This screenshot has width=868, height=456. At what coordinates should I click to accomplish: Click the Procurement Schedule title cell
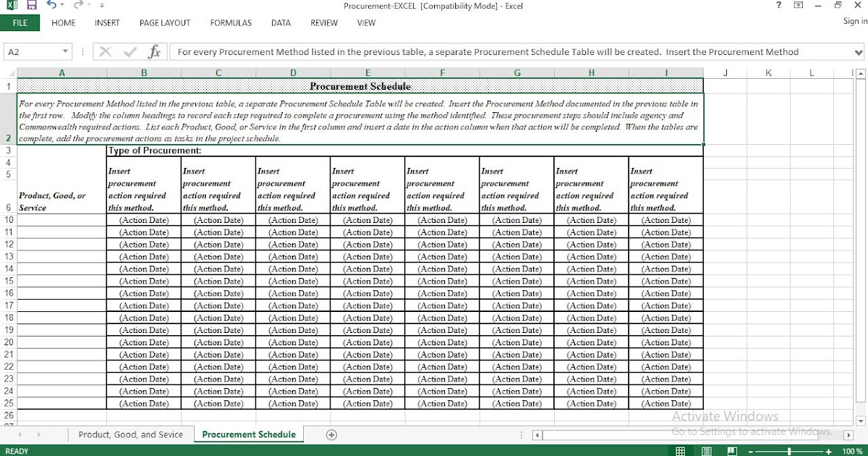tap(360, 86)
